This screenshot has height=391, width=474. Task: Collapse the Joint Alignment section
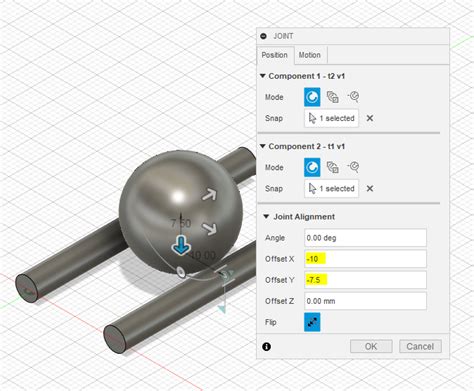pos(266,217)
